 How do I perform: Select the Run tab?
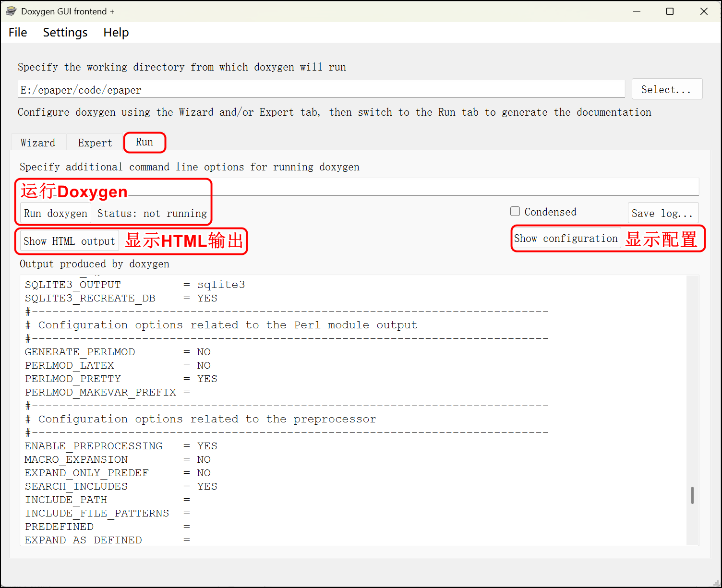coord(144,142)
